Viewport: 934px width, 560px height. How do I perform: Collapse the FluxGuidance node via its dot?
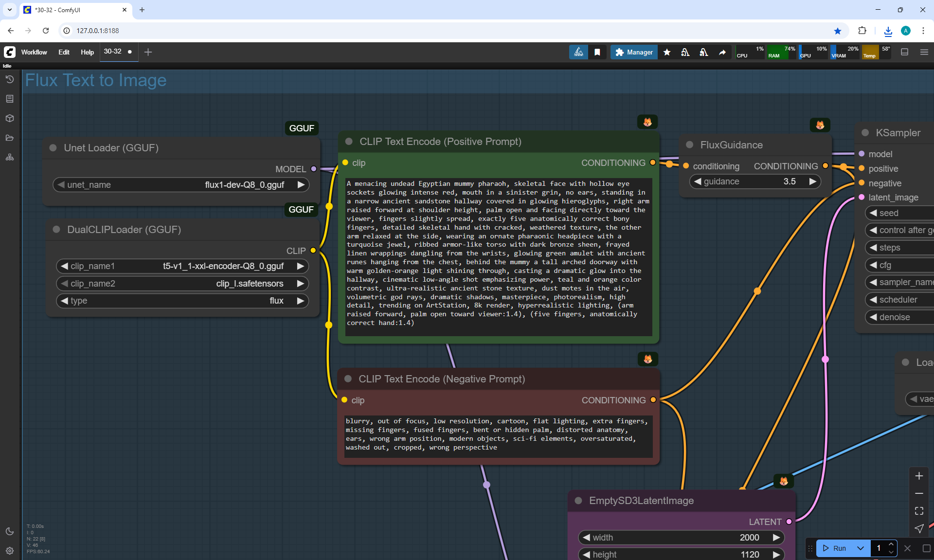click(689, 145)
